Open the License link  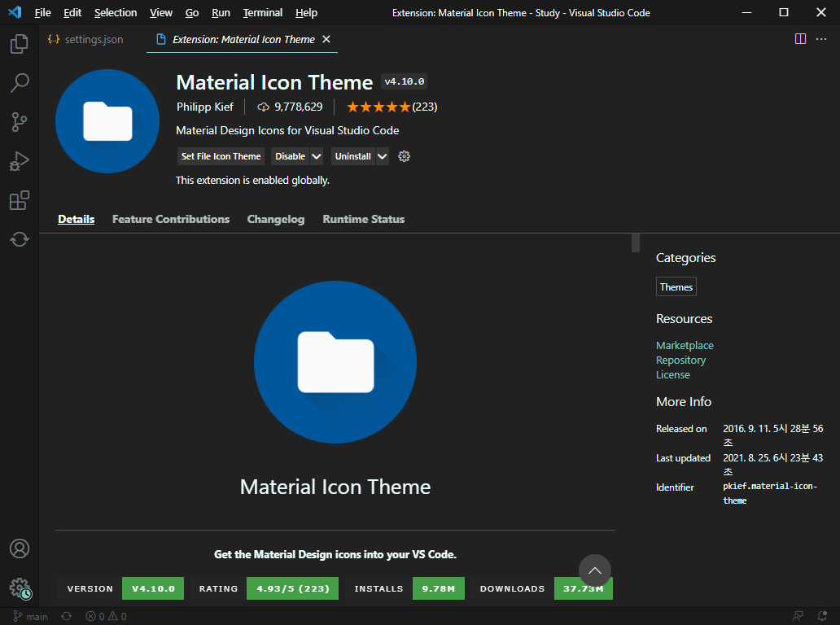pyautogui.click(x=673, y=375)
